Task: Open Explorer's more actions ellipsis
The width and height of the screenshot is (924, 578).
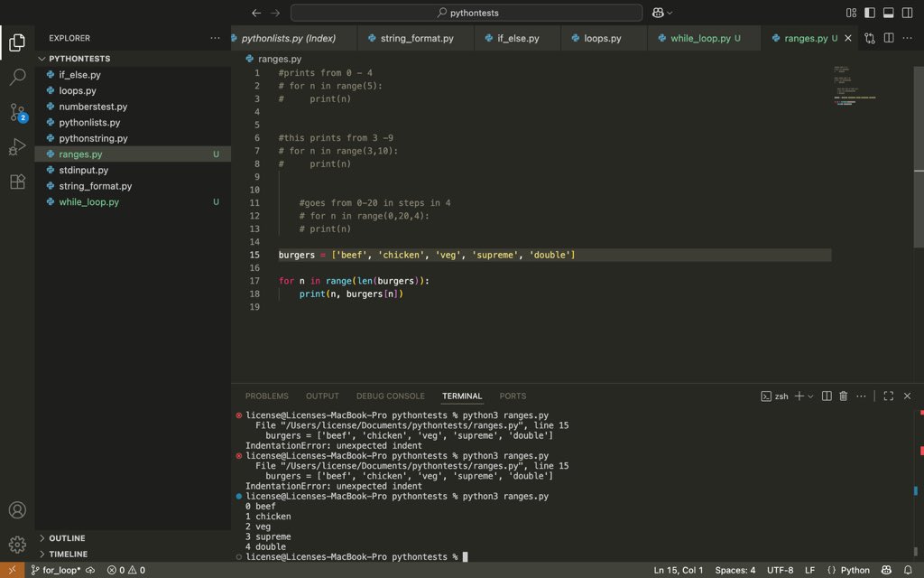Action: [215, 38]
